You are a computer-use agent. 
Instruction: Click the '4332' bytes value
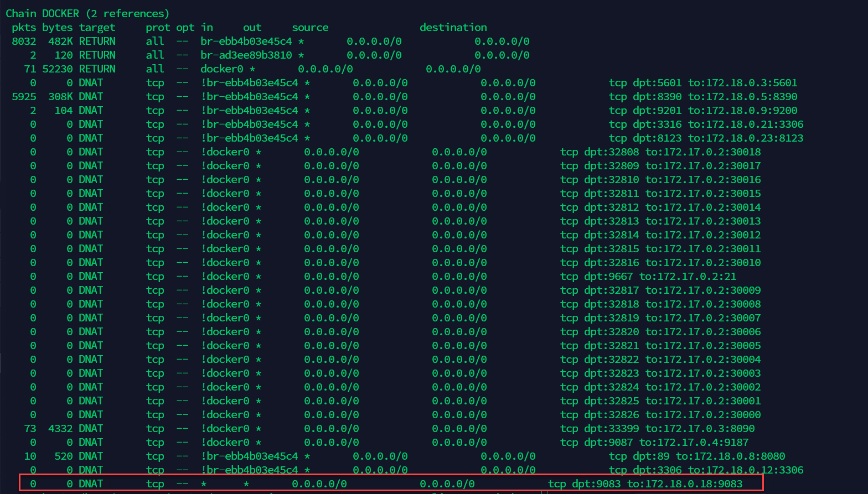[60, 428]
